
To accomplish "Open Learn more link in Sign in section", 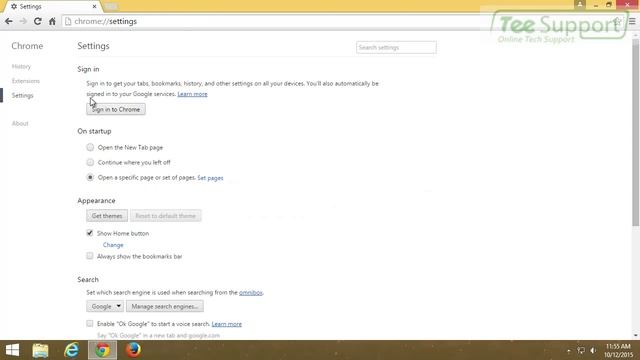I will coord(192,94).
